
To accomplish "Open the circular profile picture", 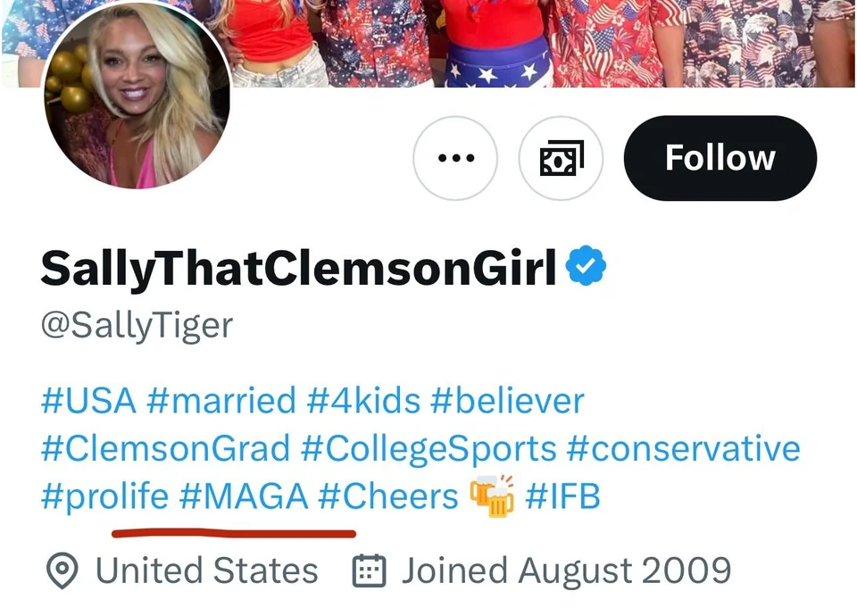I will pos(137,96).
